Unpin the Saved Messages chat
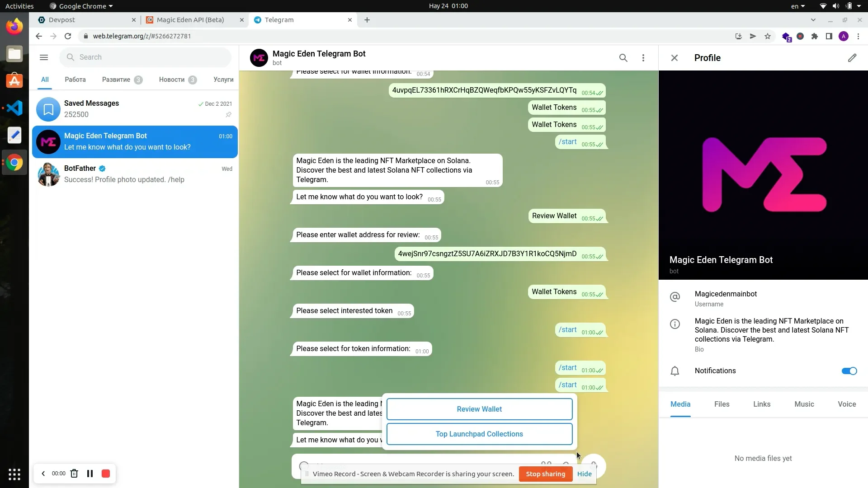 point(229,115)
